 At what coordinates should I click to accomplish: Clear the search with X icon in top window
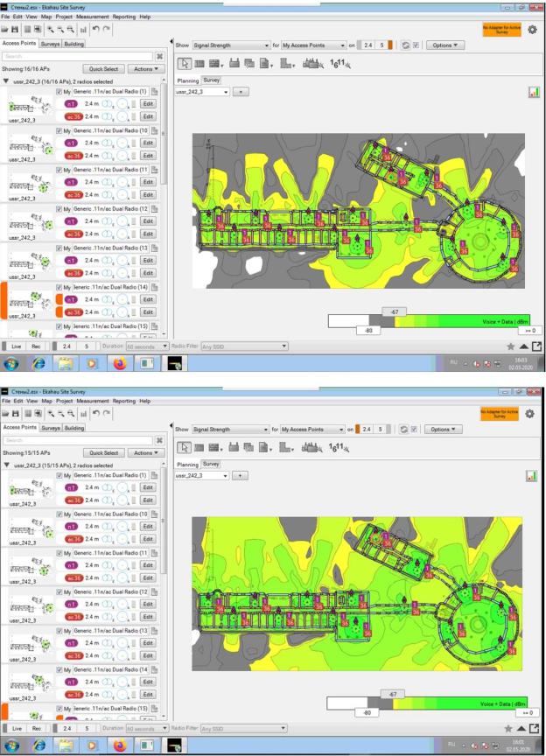point(159,56)
